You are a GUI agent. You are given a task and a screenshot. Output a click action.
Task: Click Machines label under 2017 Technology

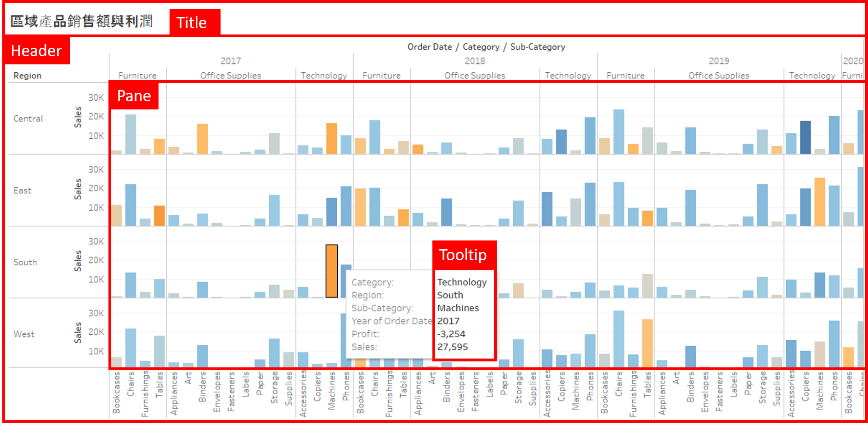coord(331,391)
